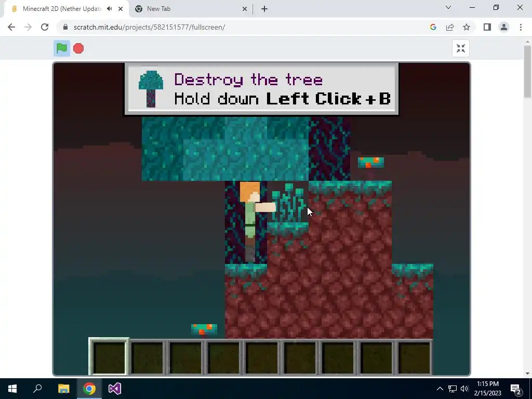Image resolution: width=532 pixels, height=399 pixels.
Task: Open the volume speaker tray icon
Action: tap(464, 389)
